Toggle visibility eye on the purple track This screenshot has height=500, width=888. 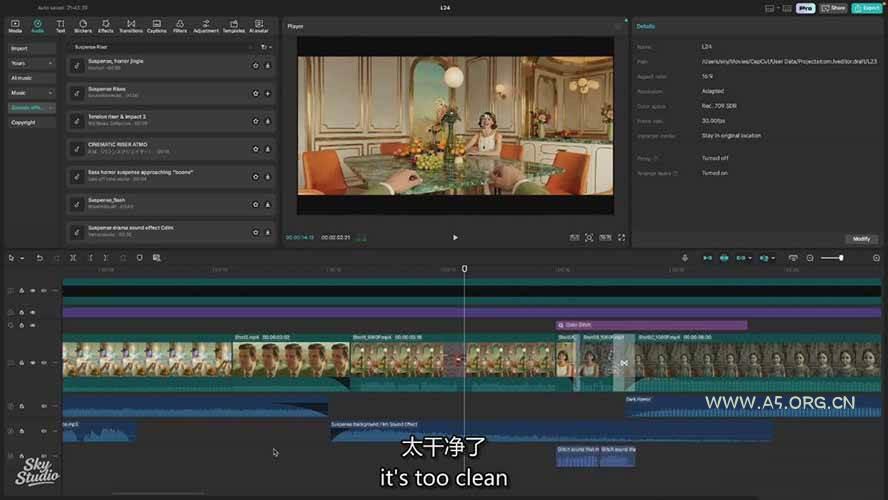pos(32,312)
